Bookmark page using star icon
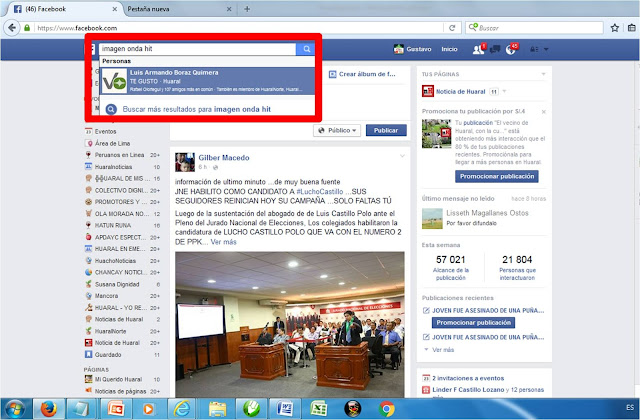The height and width of the screenshot is (420, 640). point(615,28)
